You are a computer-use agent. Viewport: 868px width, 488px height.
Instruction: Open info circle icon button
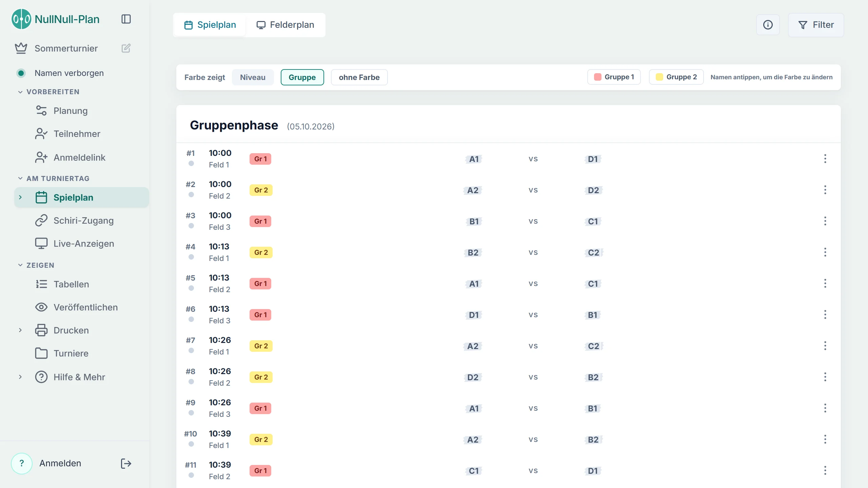coord(768,25)
